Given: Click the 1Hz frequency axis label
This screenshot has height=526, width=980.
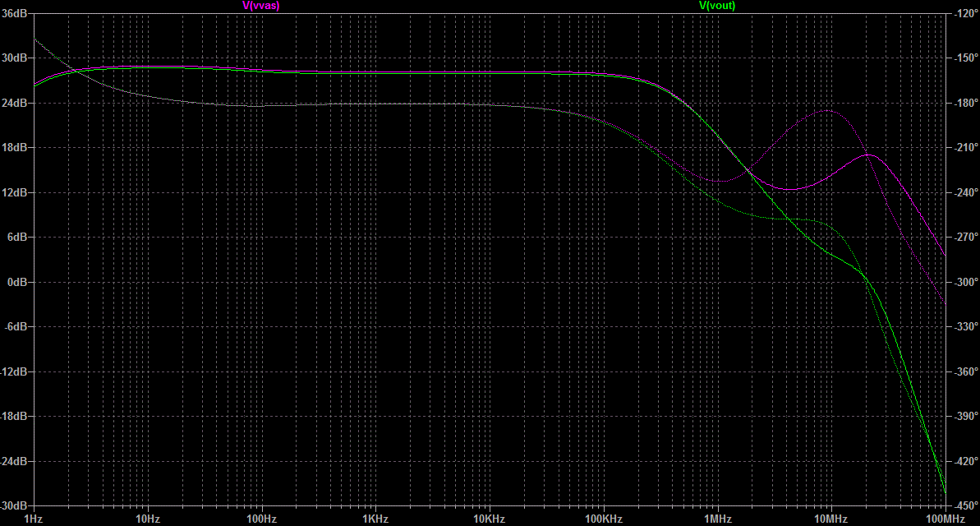Looking at the screenshot, I should coord(33,519).
